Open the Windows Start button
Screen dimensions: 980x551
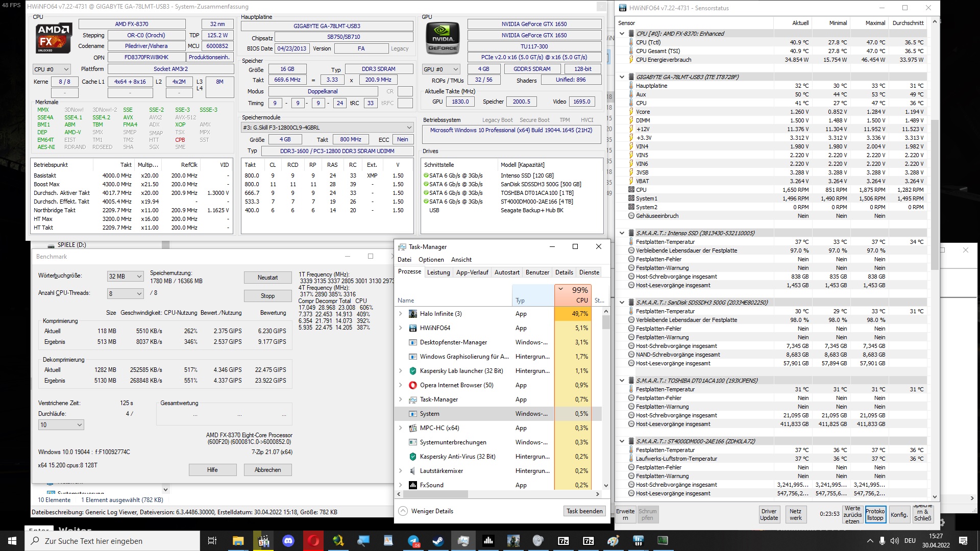click(12, 541)
